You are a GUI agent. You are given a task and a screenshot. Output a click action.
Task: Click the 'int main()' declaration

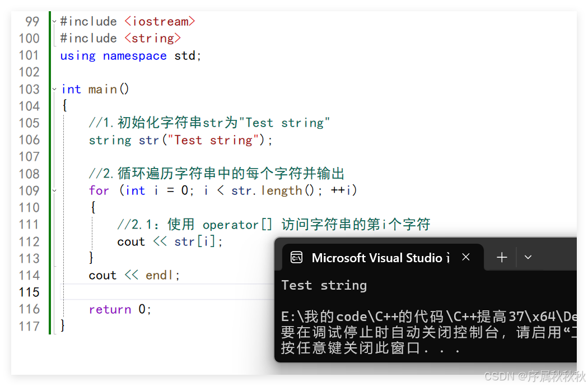[x=95, y=89]
